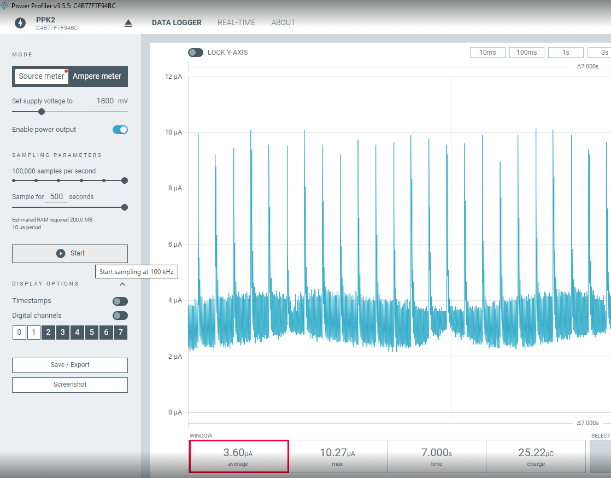Open the About tab
611x478 pixels.
point(284,22)
